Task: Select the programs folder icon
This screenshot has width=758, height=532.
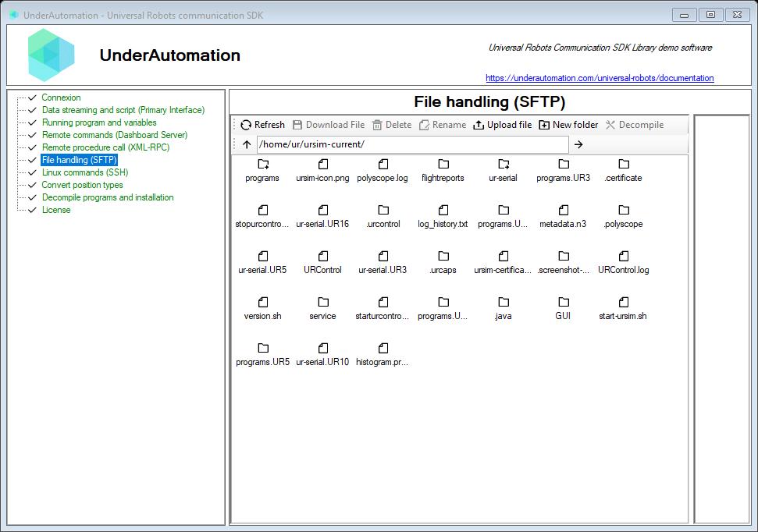Action: [x=262, y=171]
